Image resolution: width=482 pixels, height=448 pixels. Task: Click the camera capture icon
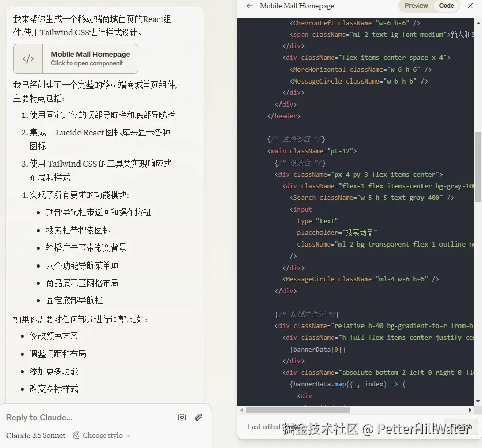(182, 417)
